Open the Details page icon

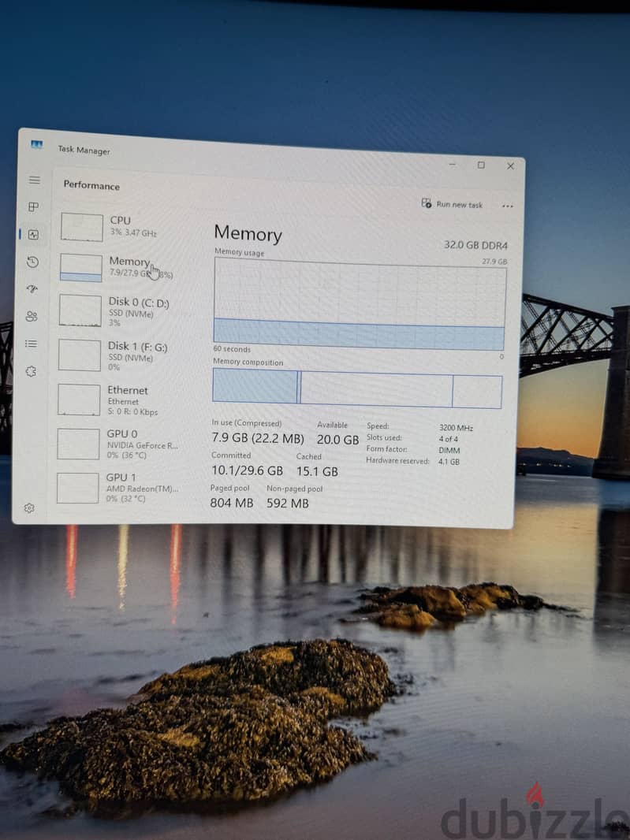click(x=31, y=344)
